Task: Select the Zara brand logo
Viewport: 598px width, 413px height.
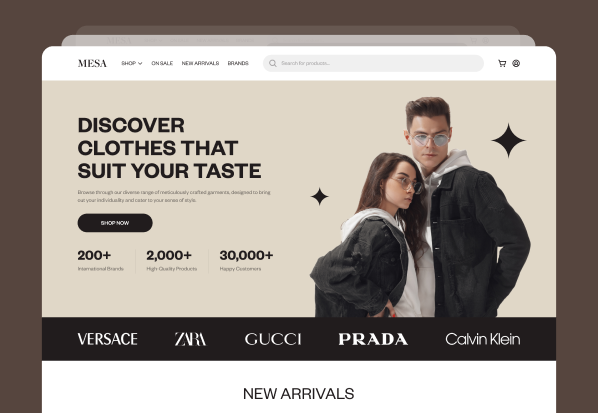Action: (x=190, y=339)
